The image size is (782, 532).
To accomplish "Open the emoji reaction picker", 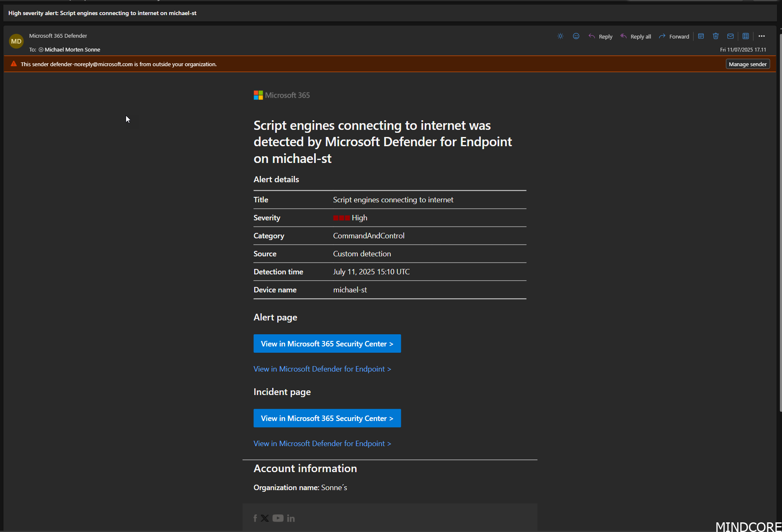I will point(576,36).
